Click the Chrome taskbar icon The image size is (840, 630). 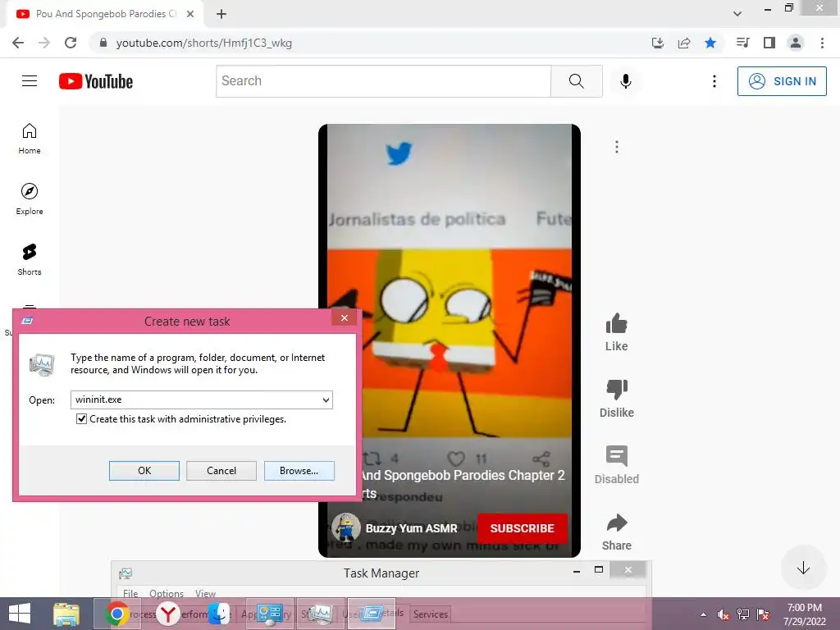(116, 614)
